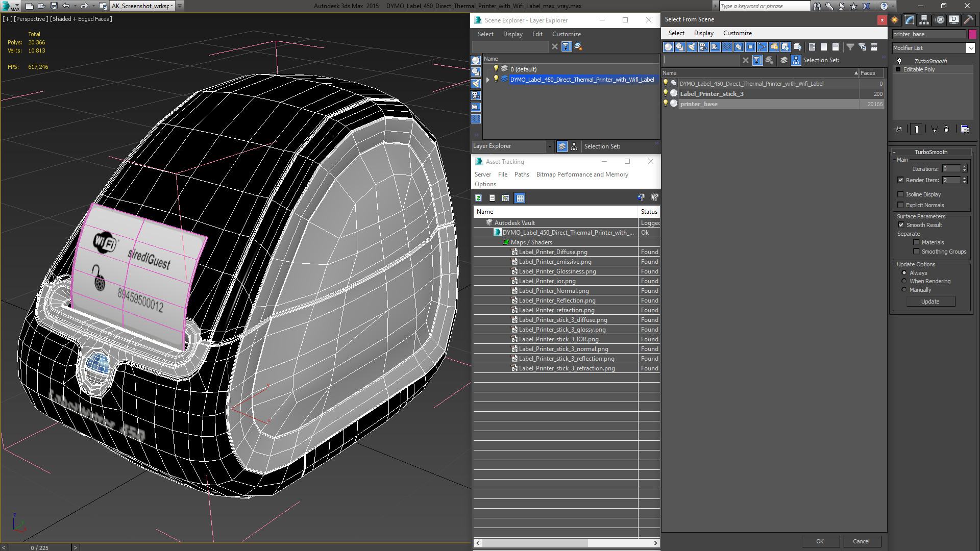Toggle Display Helpers filter in Select From Scene
The height and width of the screenshot is (551, 980).
pos(715,47)
